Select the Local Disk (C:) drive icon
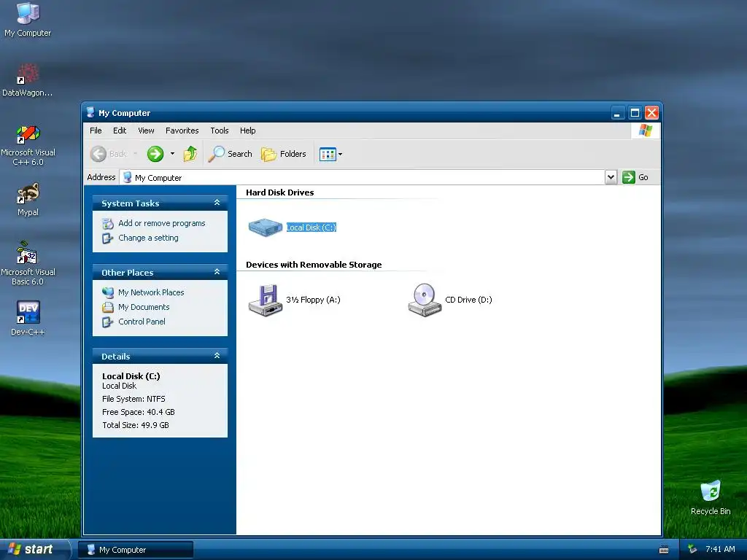 point(266,227)
